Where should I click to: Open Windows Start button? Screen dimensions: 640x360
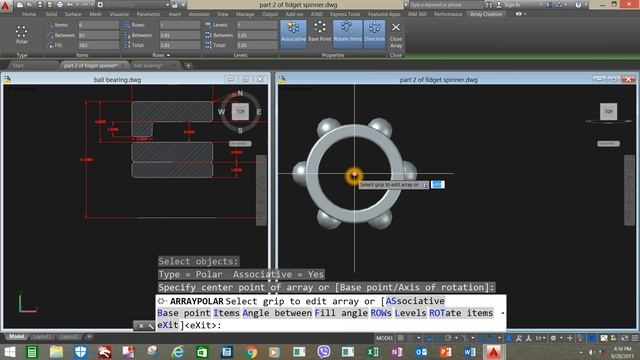pos(9,352)
